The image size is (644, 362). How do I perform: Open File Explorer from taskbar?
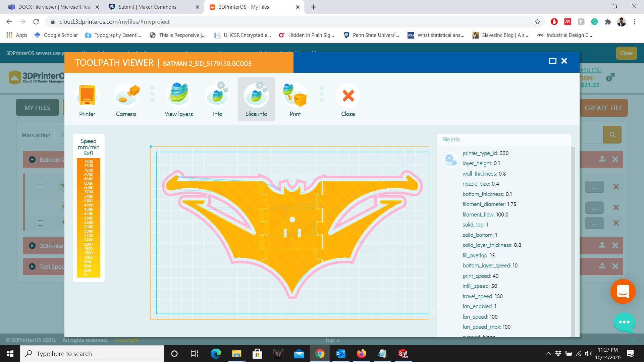[236, 354]
